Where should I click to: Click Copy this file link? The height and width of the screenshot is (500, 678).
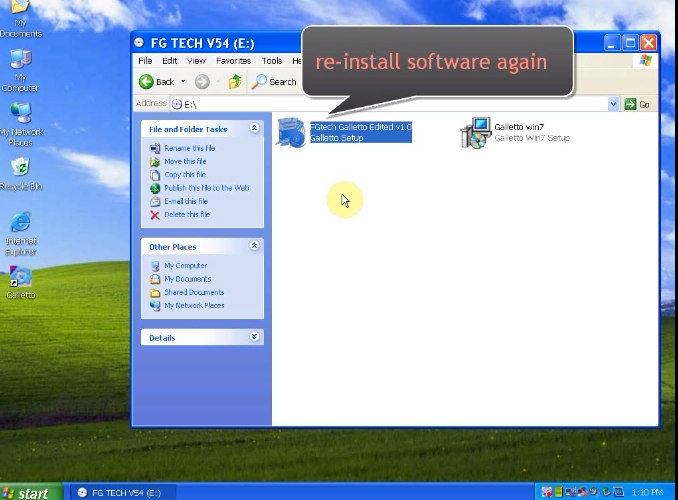pyautogui.click(x=185, y=174)
